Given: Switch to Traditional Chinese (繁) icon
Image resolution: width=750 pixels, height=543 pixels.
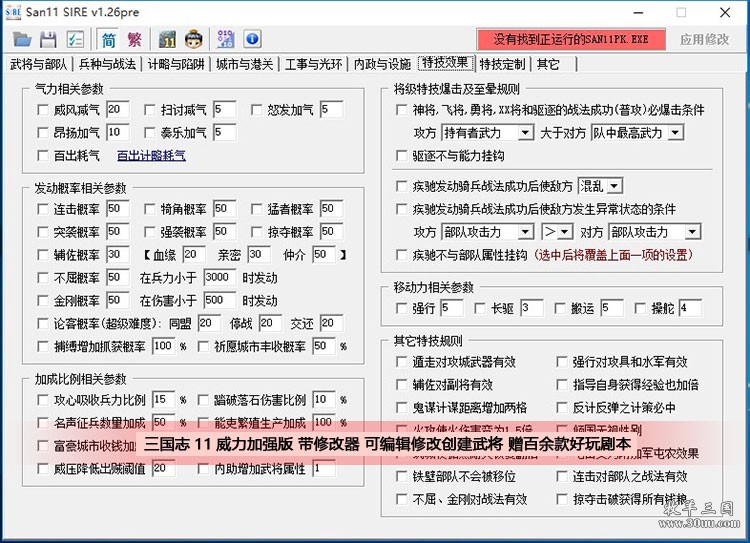Looking at the screenshot, I should click(x=134, y=39).
